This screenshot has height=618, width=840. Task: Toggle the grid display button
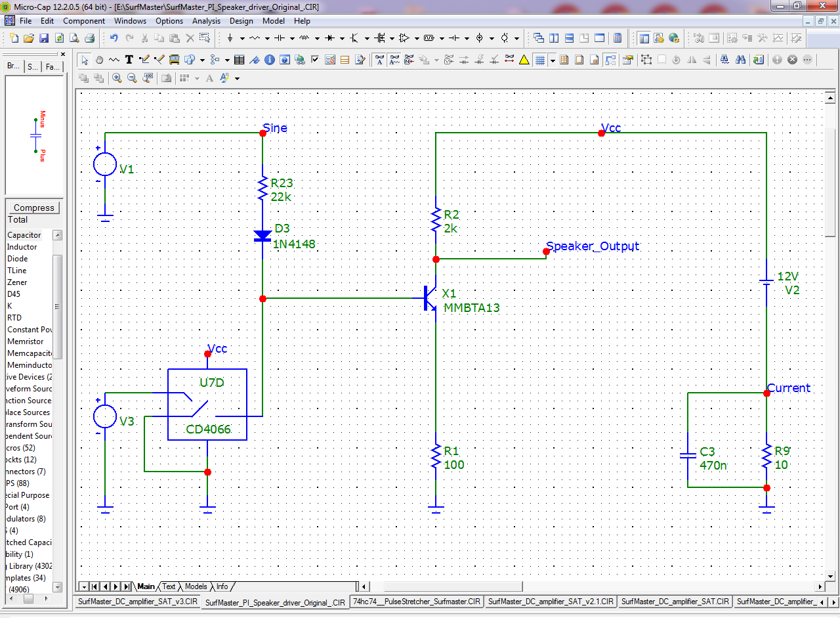click(539, 60)
